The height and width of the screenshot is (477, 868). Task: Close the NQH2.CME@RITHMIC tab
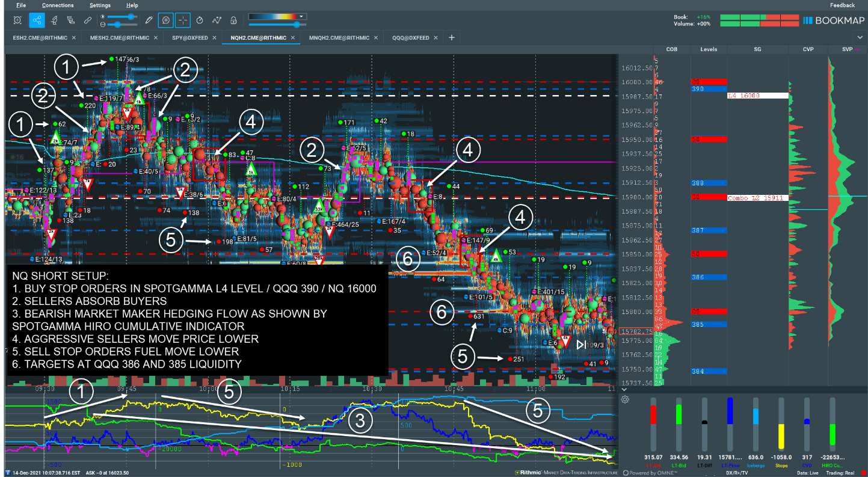(292, 37)
